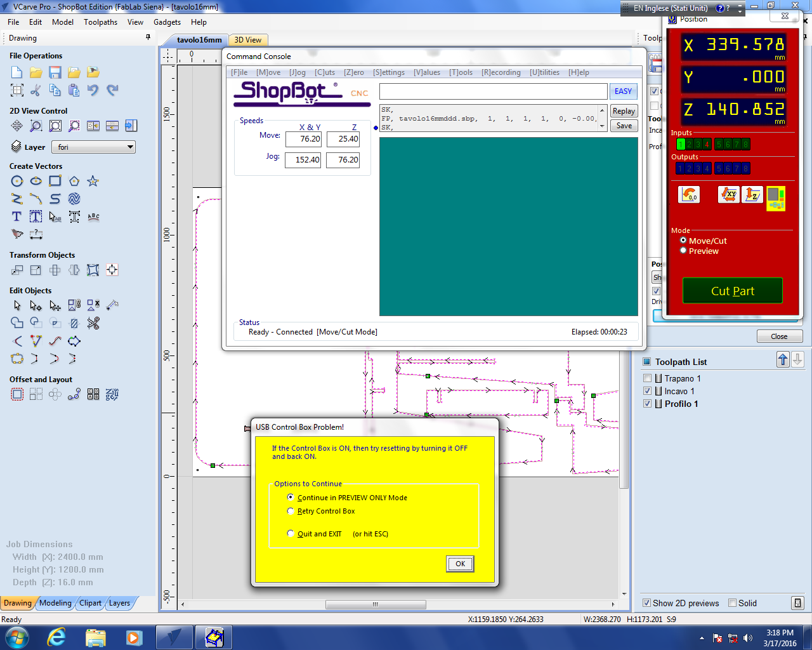Click the Move X & Y speed field
The width and height of the screenshot is (812, 650).
coord(303,139)
